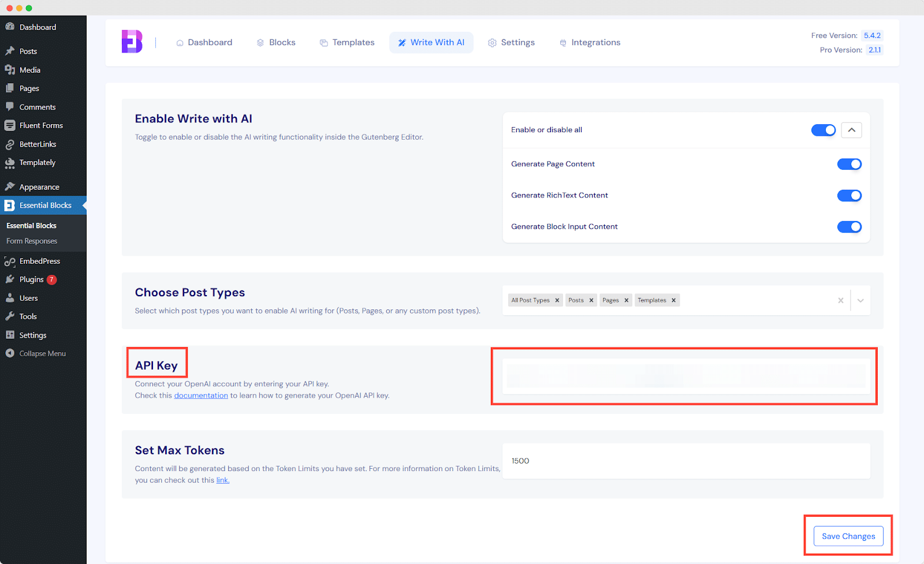
Task: Click the Enable Write with AI heading
Action: pos(193,118)
